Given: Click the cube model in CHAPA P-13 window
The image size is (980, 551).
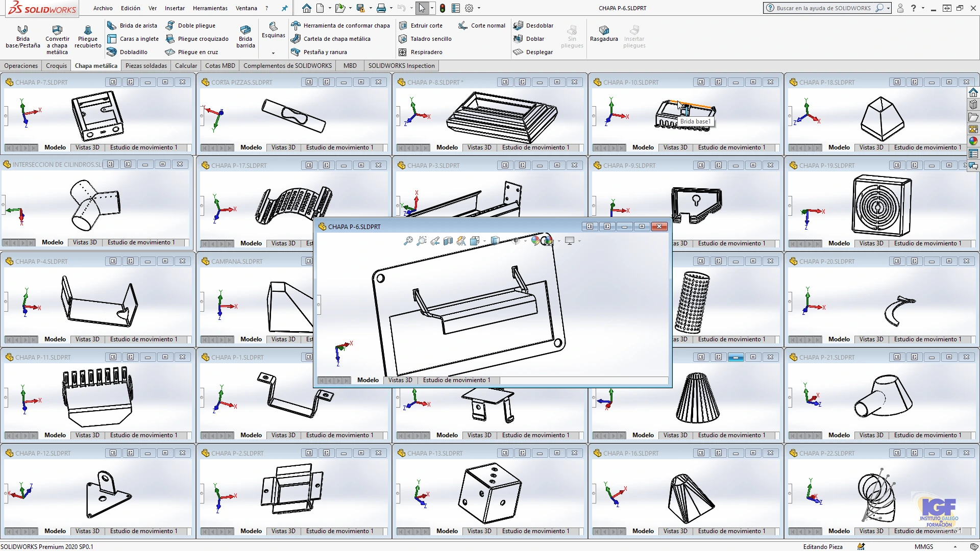Looking at the screenshot, I should [489, 493].
